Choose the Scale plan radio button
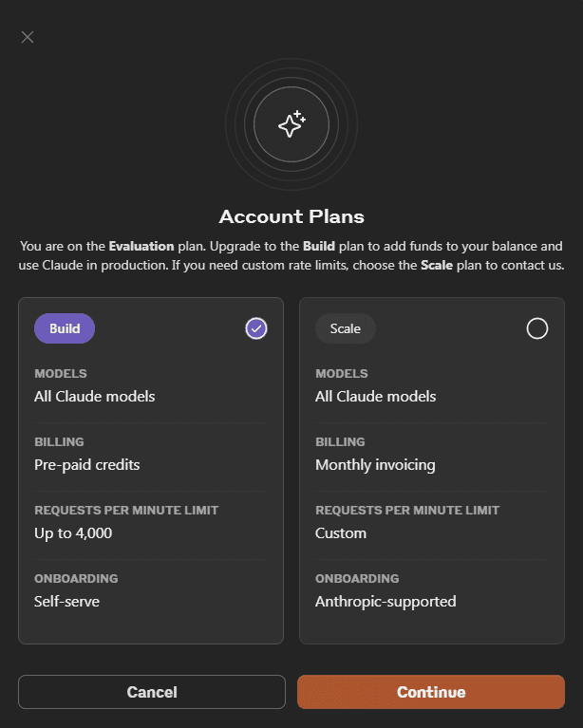The image size is (583, 728). pyautogui.click(x=536, y=328)
